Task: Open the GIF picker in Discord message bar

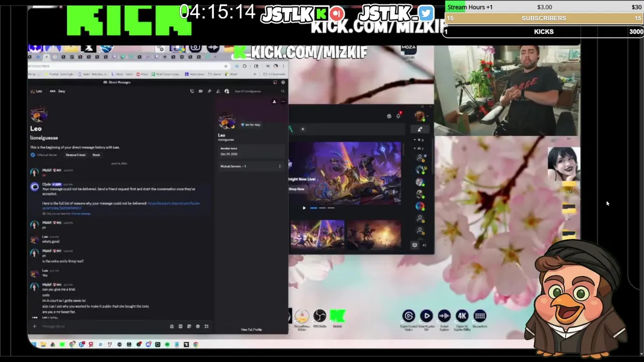Action: pos(180,326)
